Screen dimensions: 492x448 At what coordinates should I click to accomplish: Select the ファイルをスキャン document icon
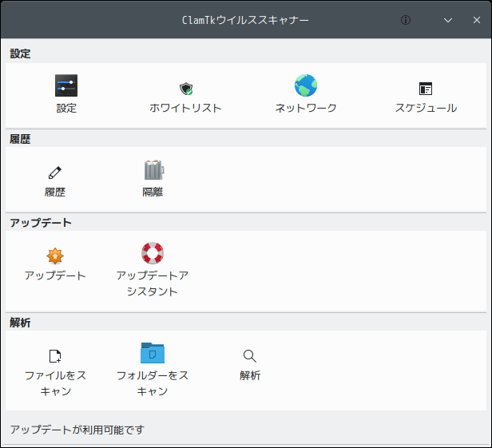(x=55, y=356)
